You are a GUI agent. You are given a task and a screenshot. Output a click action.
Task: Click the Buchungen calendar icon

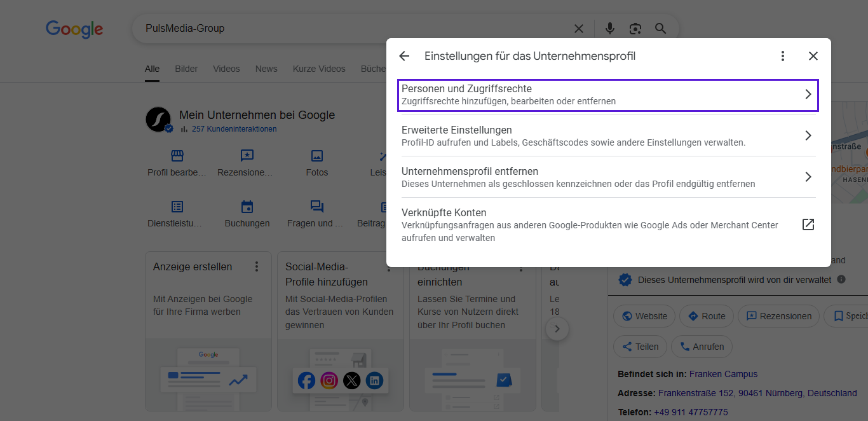tap(247, 207)
